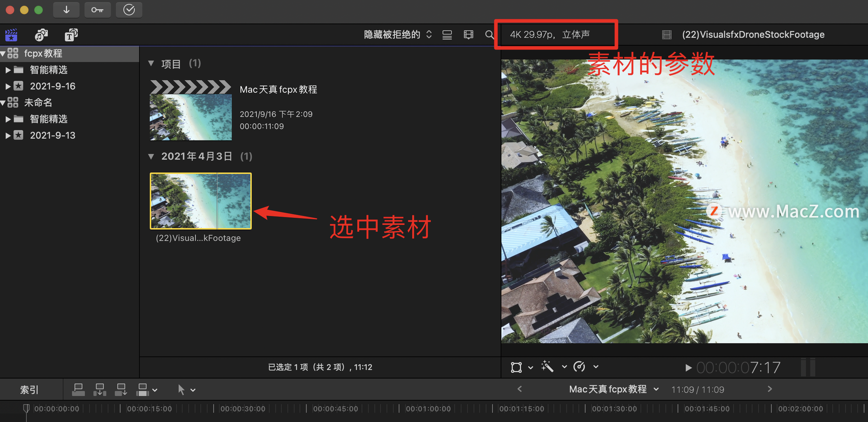Image resolution: width=868 pixels, height=422 pixels.
Task: Click the retime speedometer icon
Action: click(x=579, y=366)
